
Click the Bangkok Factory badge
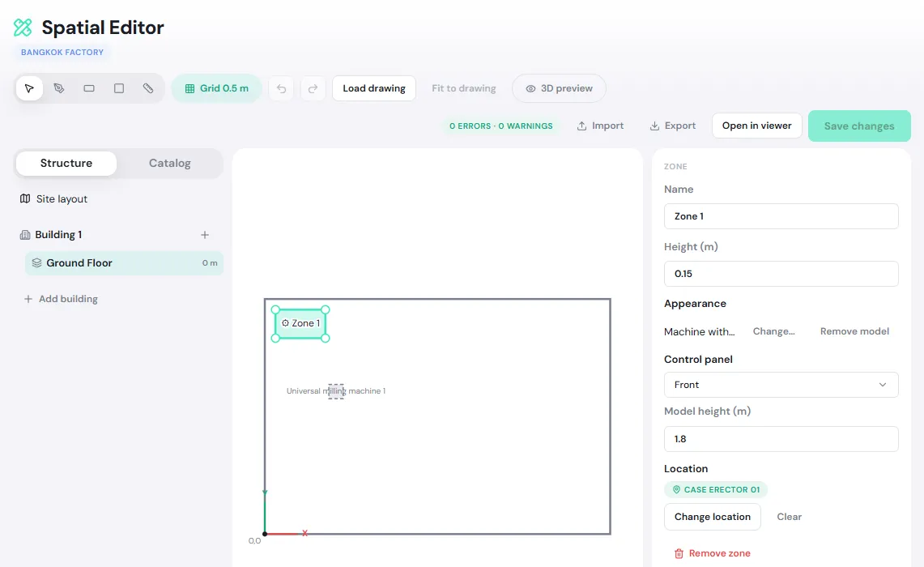point(62,52)
